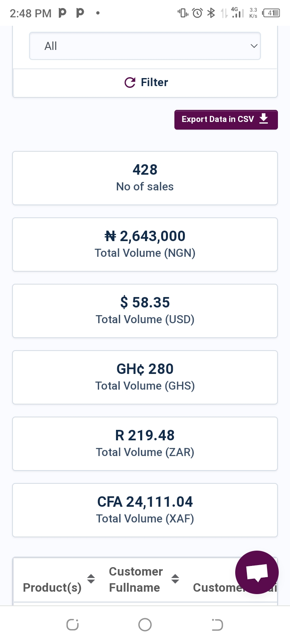
Task: Click the download arrow on the Export button
Action: [263, 119]
